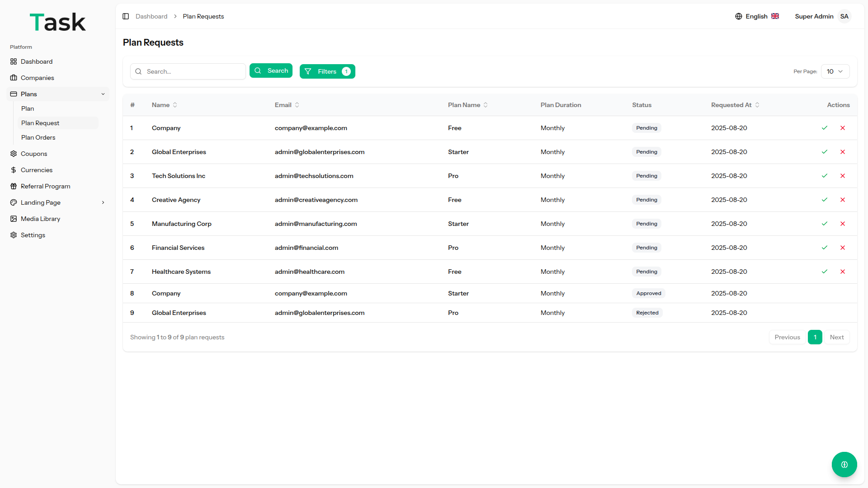Image resolution: width=868 pixels, height=488 pixels.
Task: Open the floating green help button
Action: click(844, 464)
